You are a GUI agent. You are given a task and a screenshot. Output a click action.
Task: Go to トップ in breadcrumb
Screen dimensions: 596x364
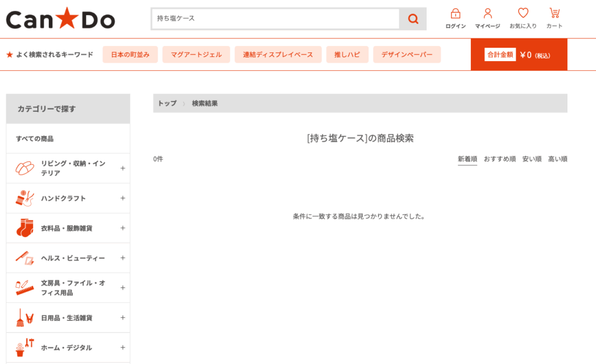[x=167, y=104]
